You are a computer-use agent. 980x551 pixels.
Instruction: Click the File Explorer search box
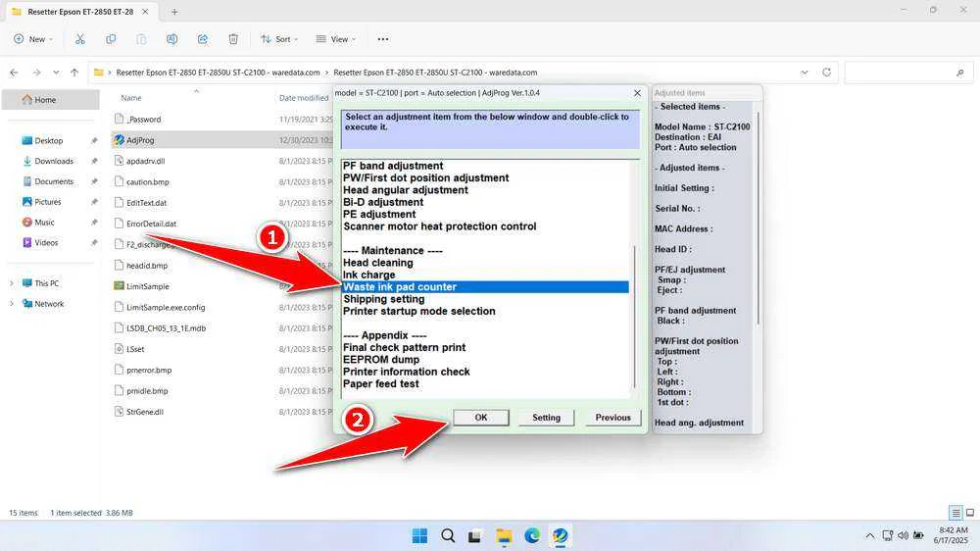coord(906,73)
